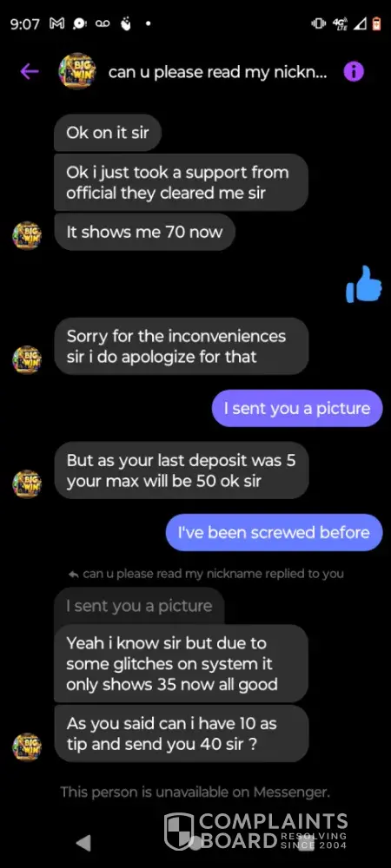
Task: Tap the avatar beside the 'Sorry for the inconveniences' message
Action: [27, 359]
